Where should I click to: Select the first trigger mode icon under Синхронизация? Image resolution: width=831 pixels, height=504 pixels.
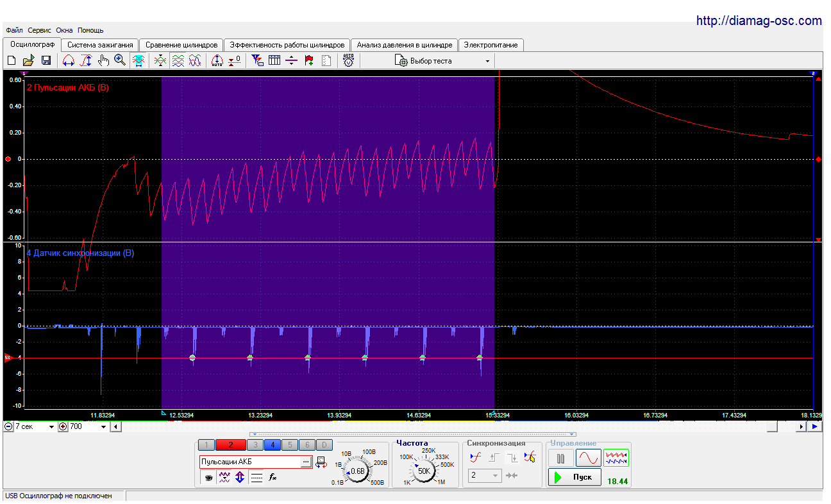[x=475, y=457]
